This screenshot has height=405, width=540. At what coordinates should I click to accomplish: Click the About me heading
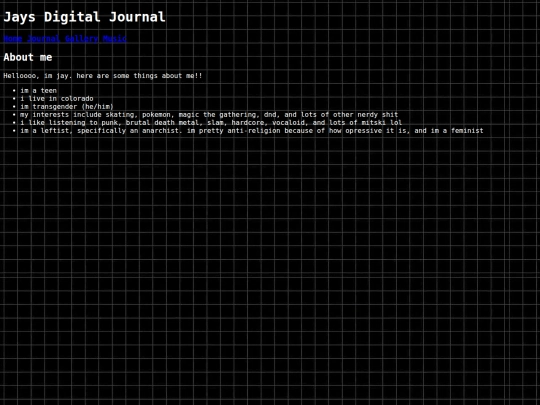28,57
